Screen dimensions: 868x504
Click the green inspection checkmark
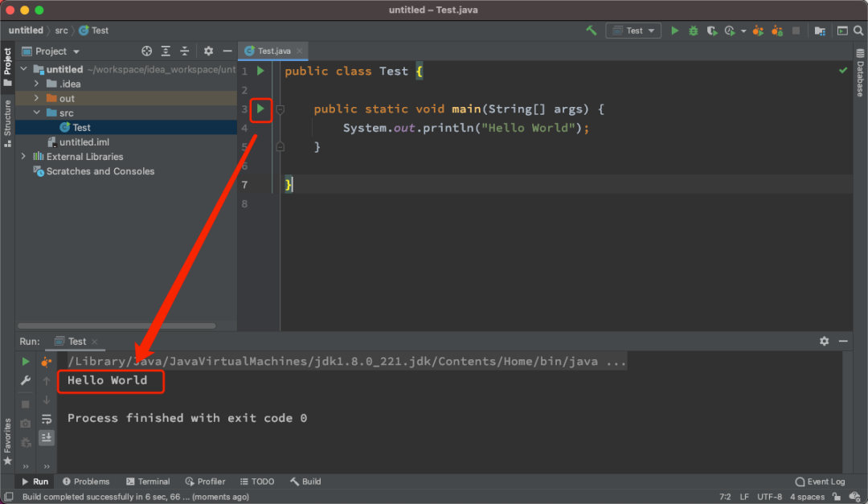[x=842, y=71]
